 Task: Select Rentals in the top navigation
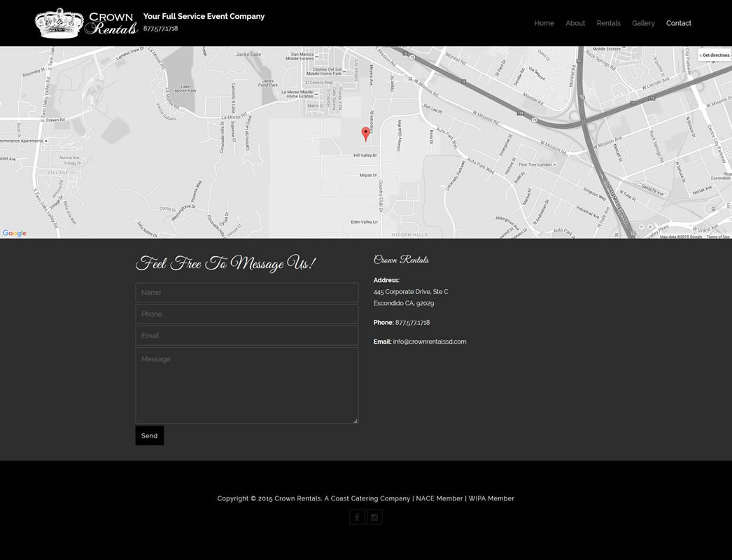pos(608,23)
